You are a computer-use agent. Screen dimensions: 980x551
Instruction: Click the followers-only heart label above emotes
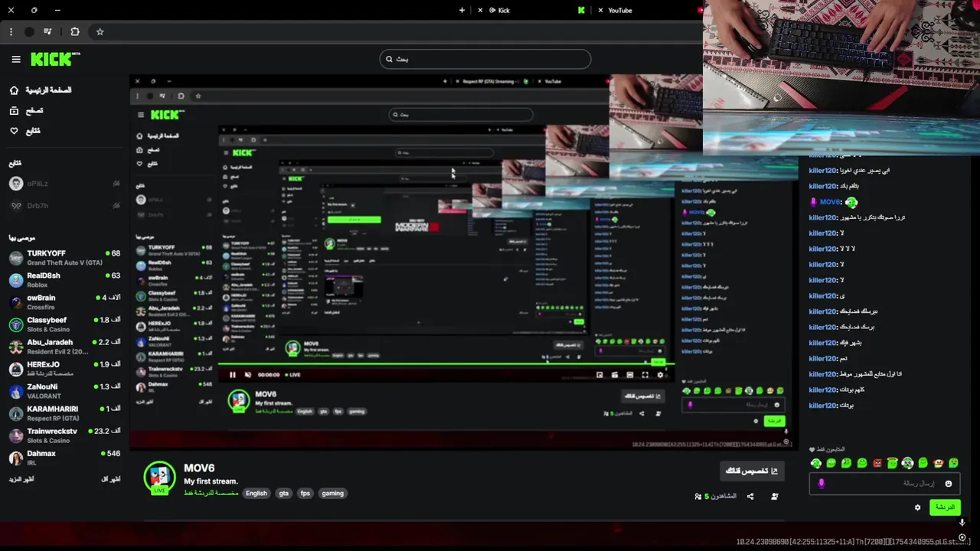click(x=828, y=449)
